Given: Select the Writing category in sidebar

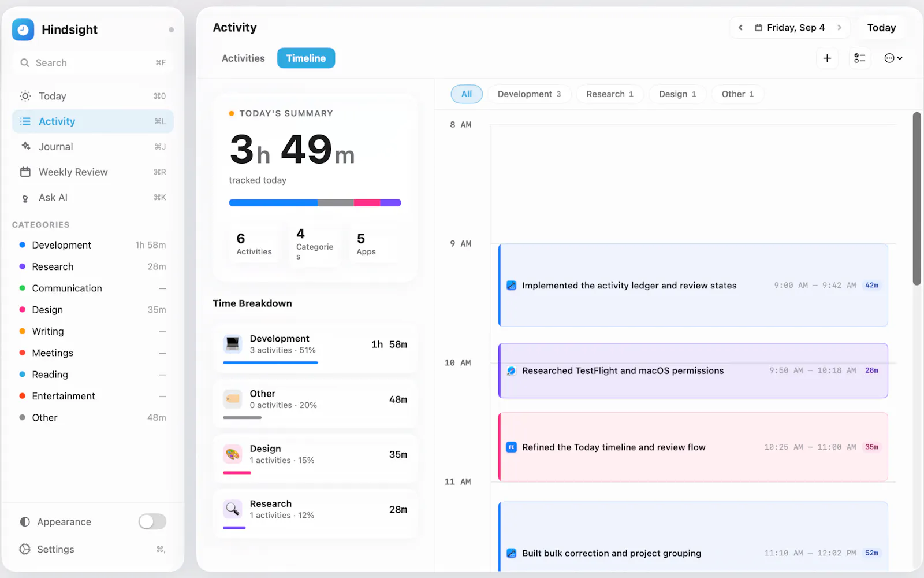Looking at the screenshot, I should tap(93, 331).
